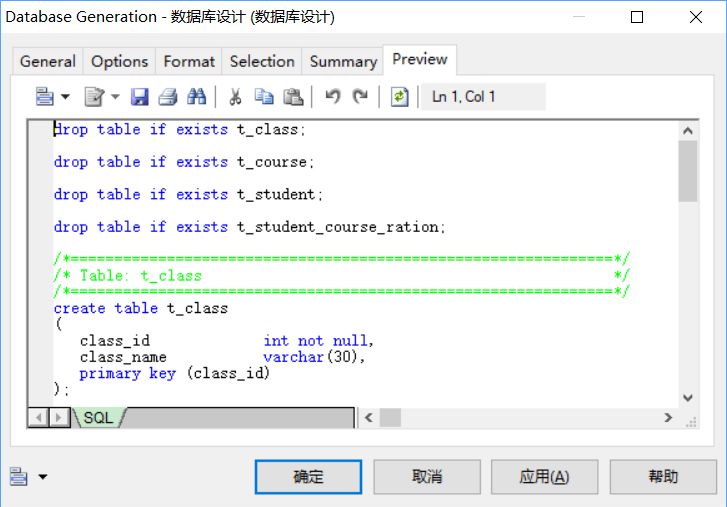Click the Ln 1, Col 1 position indicator

(483, 96)
